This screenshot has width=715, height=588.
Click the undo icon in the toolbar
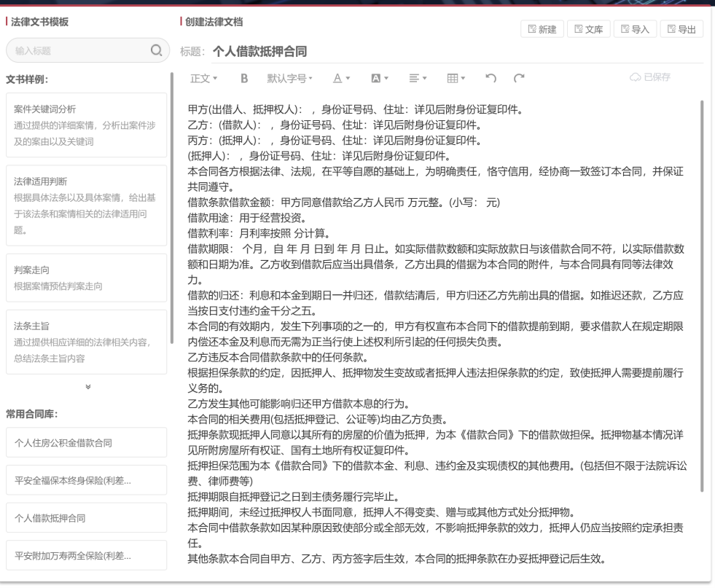coord(491,76)
